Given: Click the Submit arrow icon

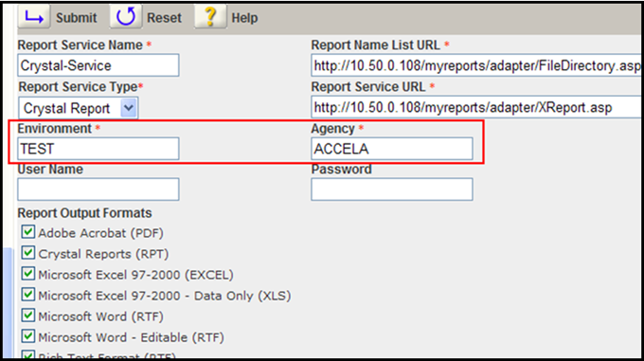Looking at the screenshot, I should (x=34, y=17).
